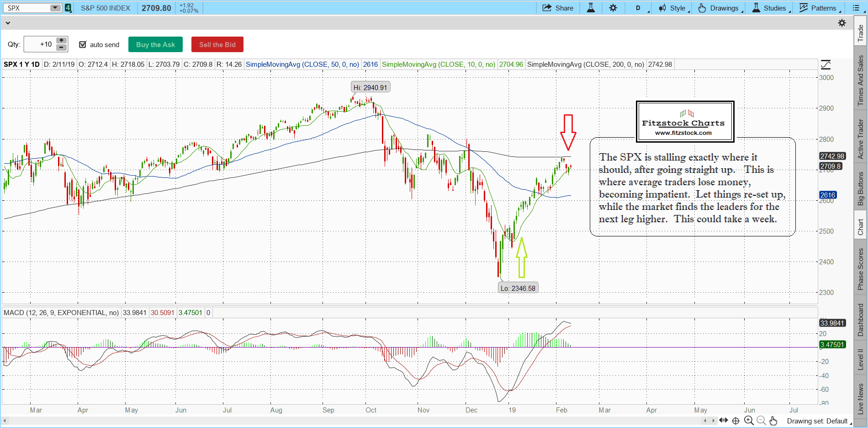Image resolution: width=868 pixels, height=428 pixels.
Task: Select the pan hand tool icon
Action: click(x=773, y=421)
